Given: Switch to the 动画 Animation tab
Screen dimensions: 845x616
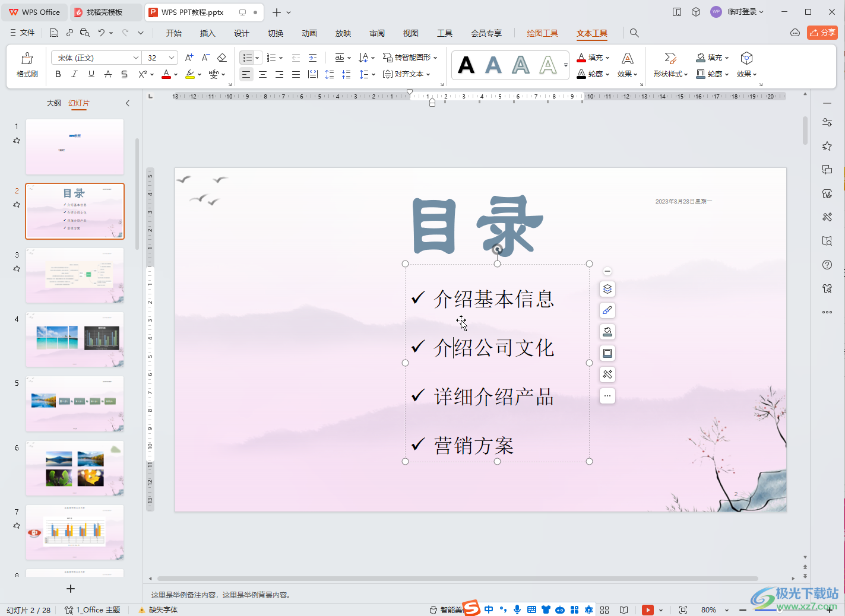Looking at the screenshot, I should (309, 33).
